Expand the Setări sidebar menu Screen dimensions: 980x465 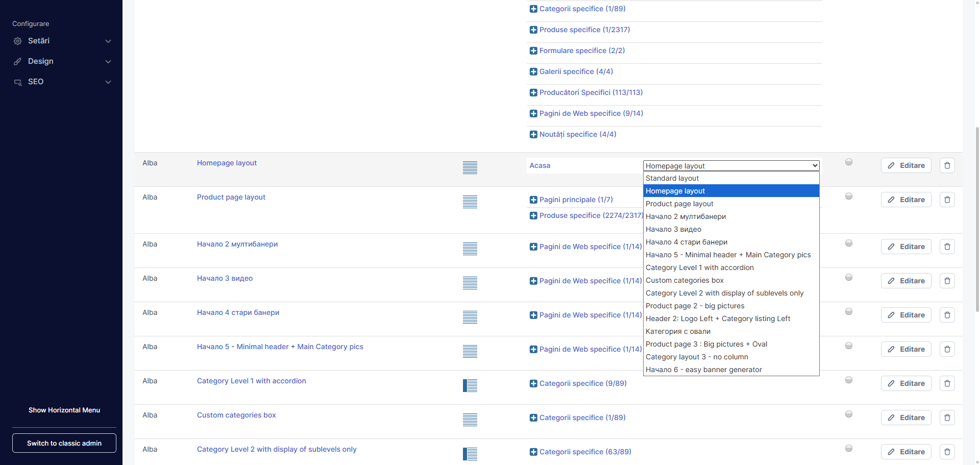pos(61,41)
